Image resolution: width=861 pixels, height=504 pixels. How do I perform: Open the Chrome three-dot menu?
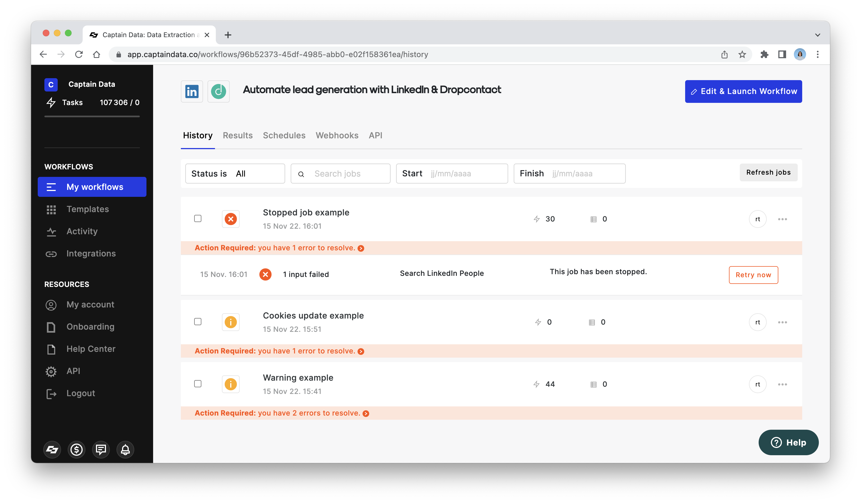click(x=818, y=54)
